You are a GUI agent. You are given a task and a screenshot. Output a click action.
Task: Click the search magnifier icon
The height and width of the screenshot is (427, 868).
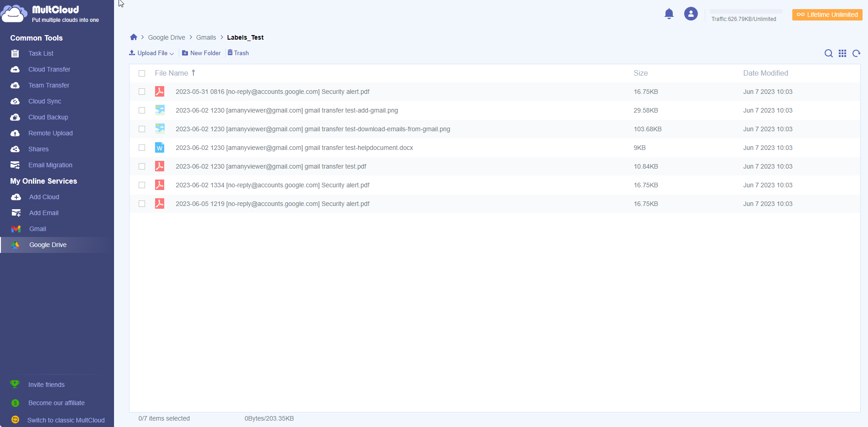(x=829, y=53)
